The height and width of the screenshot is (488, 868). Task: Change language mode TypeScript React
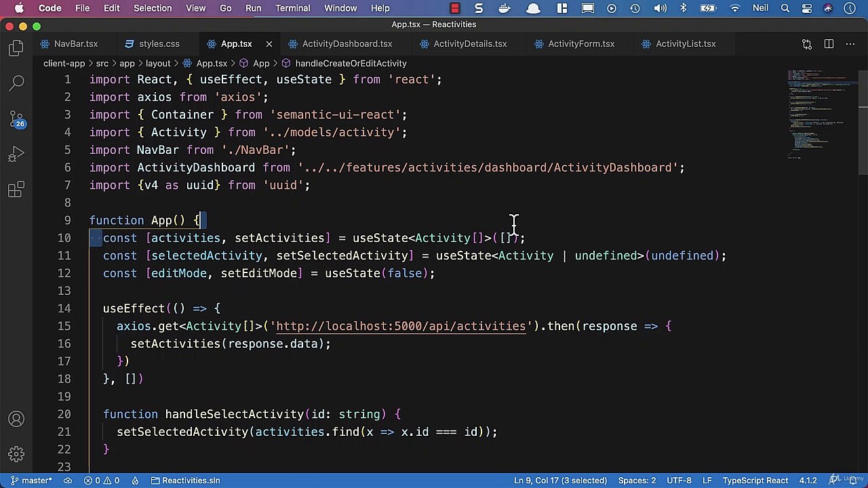755,481
